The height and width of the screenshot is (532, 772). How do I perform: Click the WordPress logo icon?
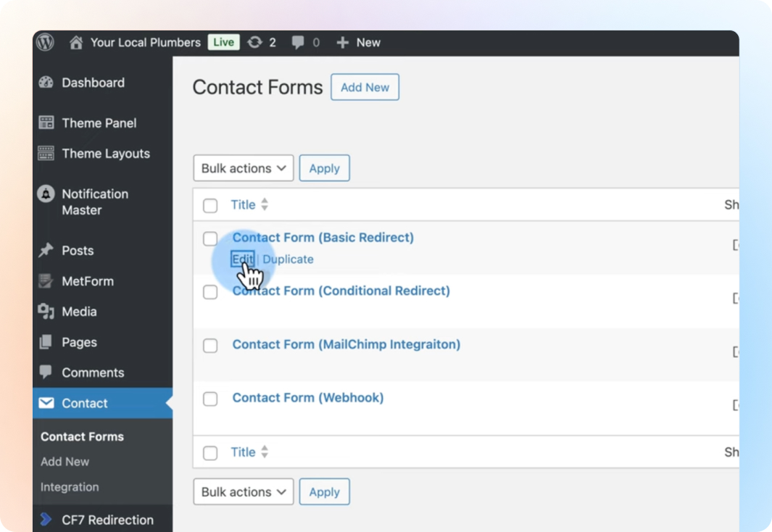46,42
